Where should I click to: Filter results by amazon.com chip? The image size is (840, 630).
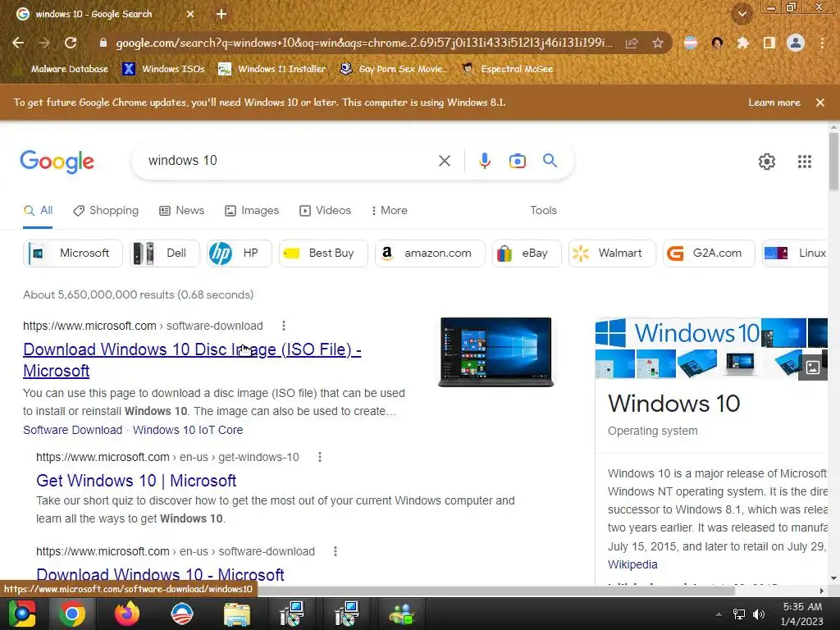[x=430, y=253]
